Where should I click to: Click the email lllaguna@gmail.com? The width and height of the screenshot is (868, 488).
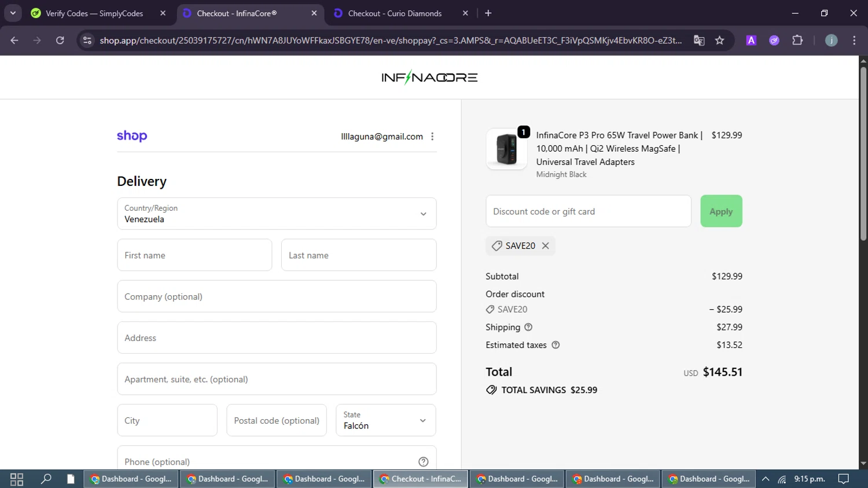[x=382, y=137]
